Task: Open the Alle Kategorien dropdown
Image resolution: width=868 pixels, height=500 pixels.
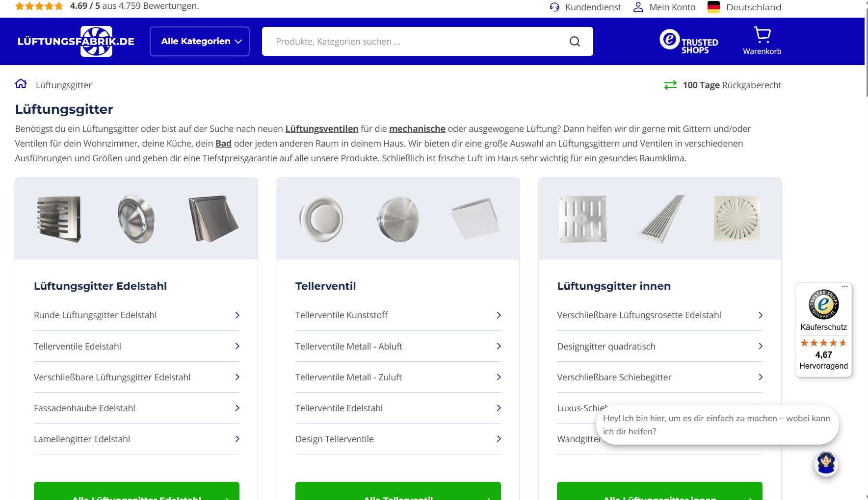Action: (199, 41)
